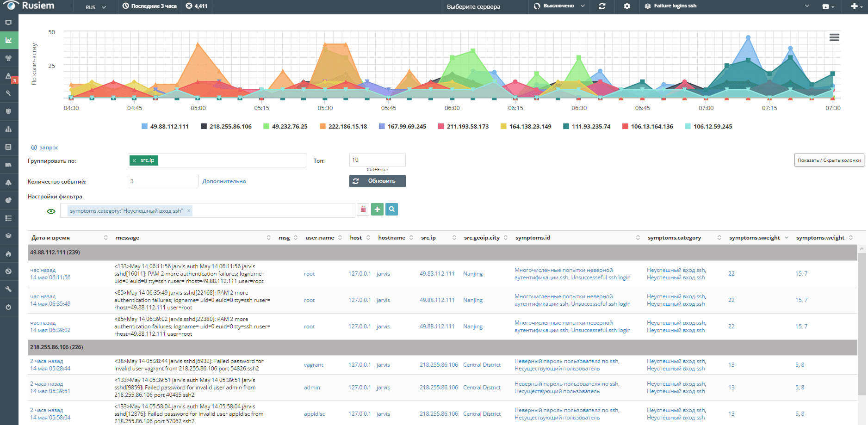Screen dimensions: 868x425
Task: Click the refresh arrows icon in top bar
Action: [602, 6]
